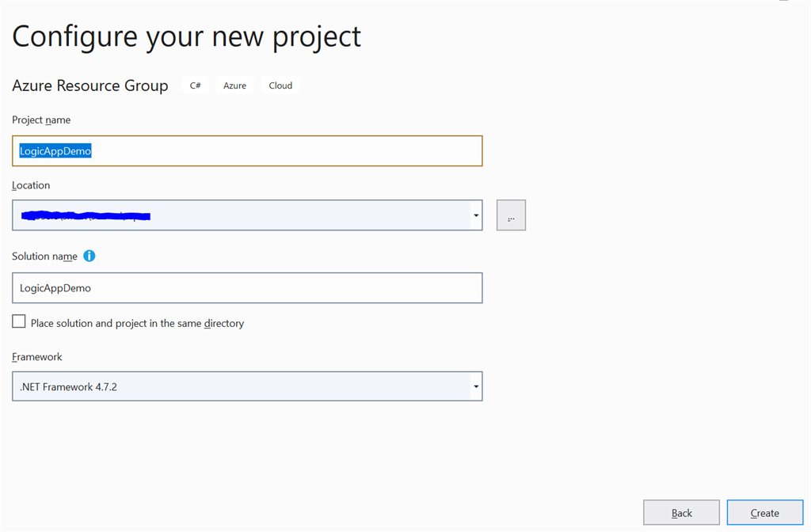Go back with the Back button
The height and width of the screenshot is (532, 811).
[x=681, y=512]
